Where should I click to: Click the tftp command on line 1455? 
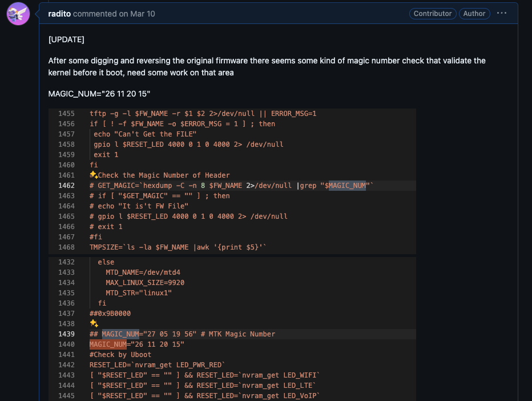pos(203,114)
